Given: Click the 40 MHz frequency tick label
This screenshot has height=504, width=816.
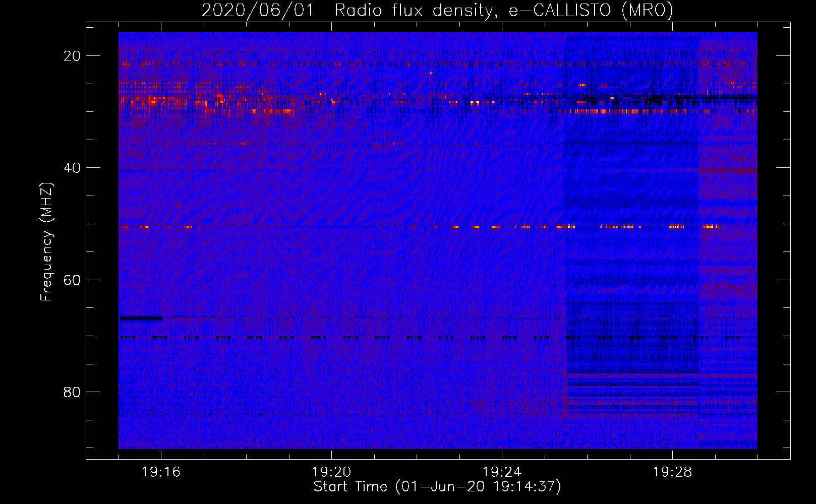Looking at the screenshot, I should pyautogui.click(x=72, y=168).
